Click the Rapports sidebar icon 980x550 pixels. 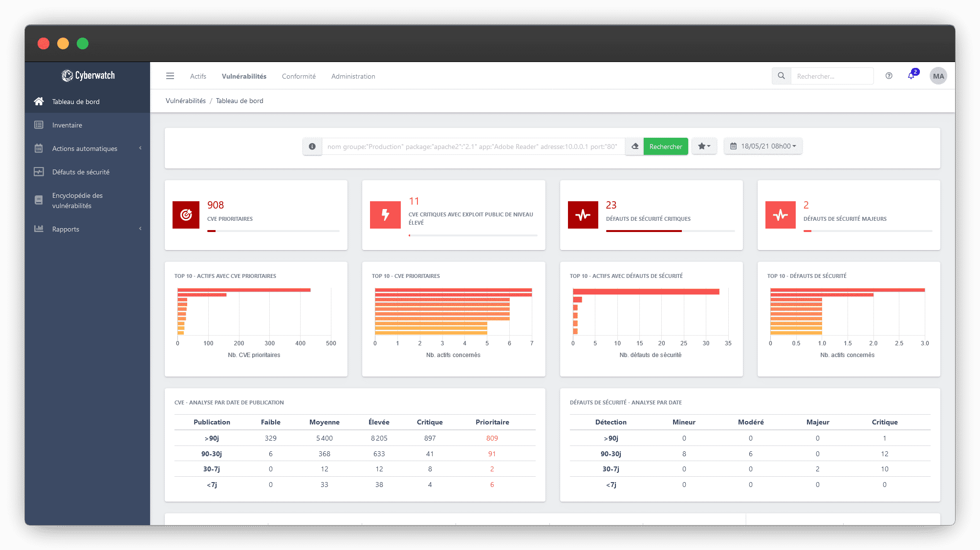click(x=38, y=229)
